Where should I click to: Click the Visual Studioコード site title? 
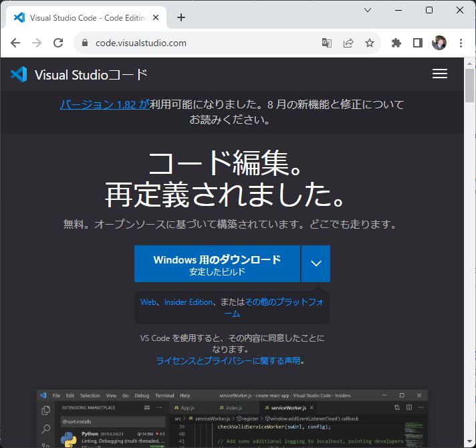click(x=91, y=75)
